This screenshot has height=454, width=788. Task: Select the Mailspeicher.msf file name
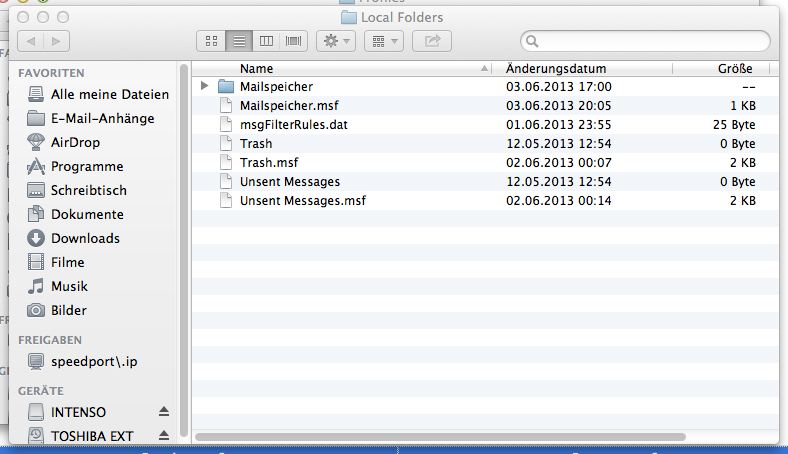[x=289, y=106]
